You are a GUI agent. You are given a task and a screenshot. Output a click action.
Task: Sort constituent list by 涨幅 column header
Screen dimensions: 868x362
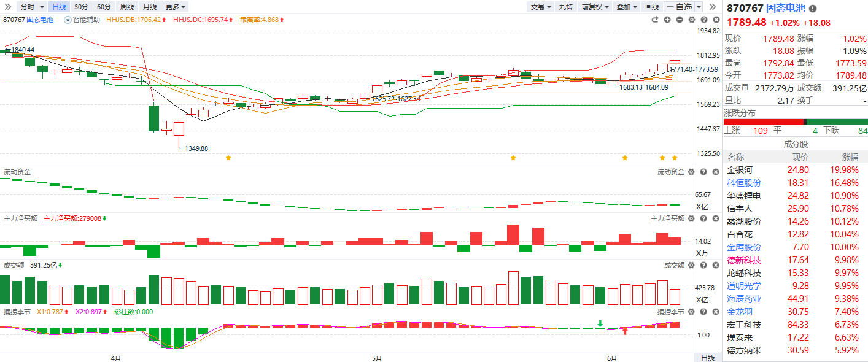(850, 157)
